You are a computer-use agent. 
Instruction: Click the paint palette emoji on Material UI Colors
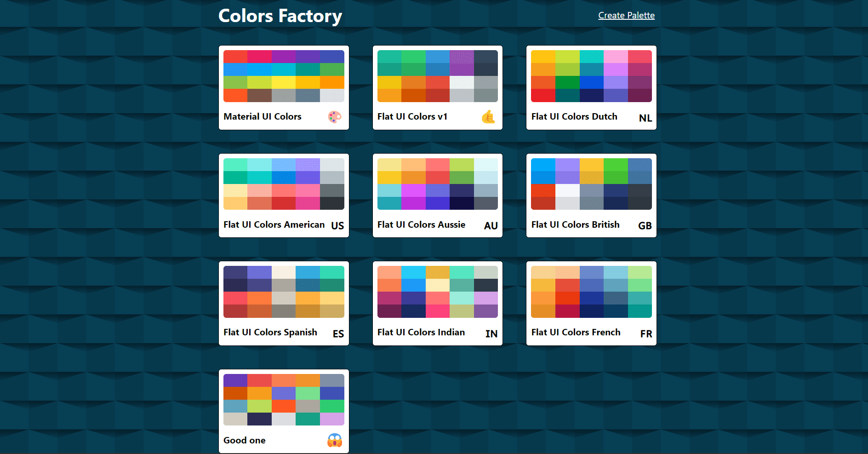coord(335,117)
